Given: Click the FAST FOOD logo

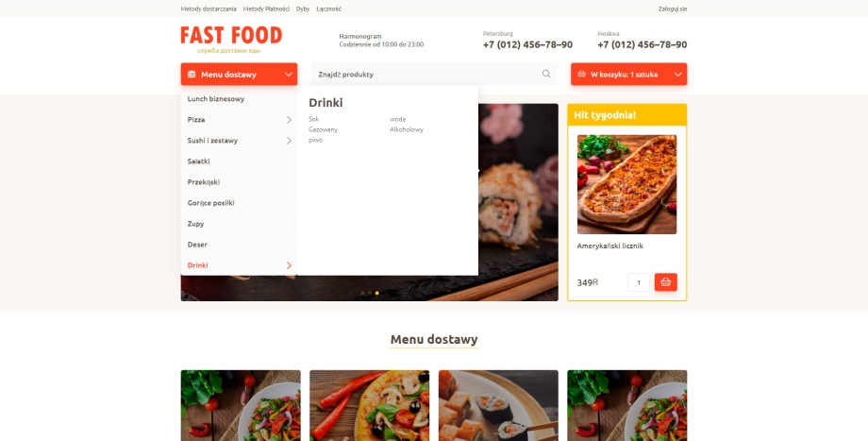Looking at the screenshot, I should 231,40.
